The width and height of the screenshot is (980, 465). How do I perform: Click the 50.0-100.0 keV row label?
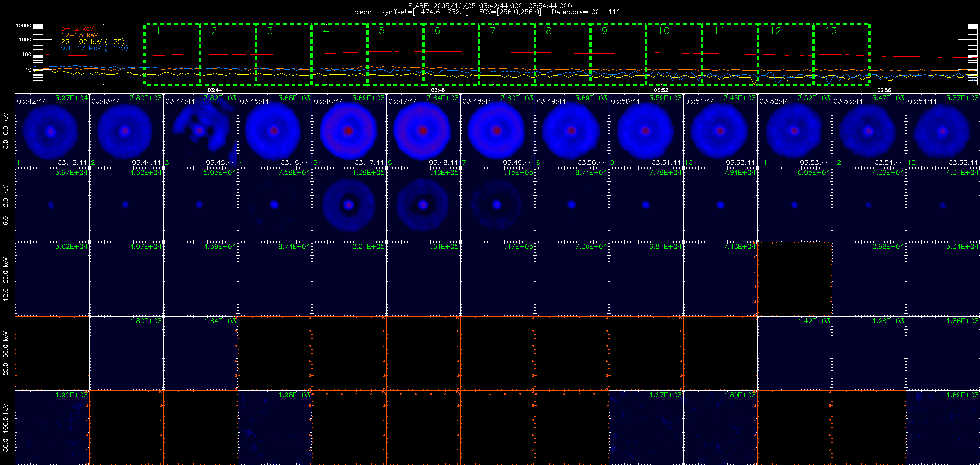pos(6,427)
